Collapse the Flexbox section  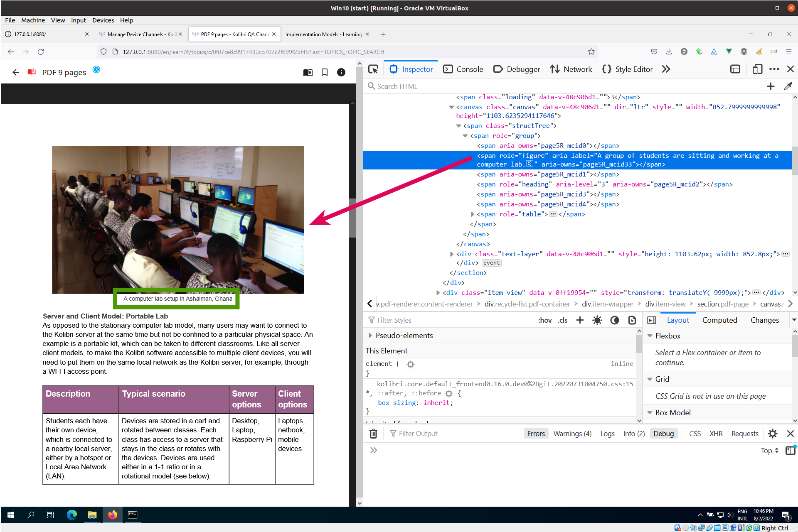[650, 336]
